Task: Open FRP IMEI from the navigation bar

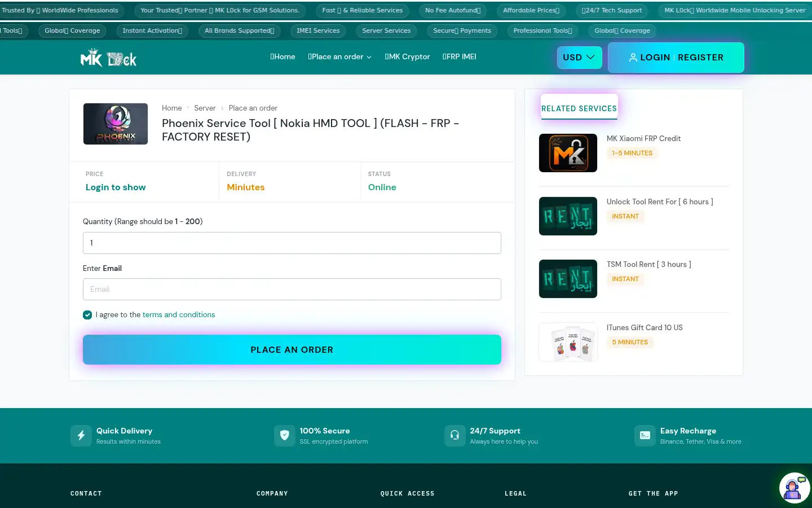Action: (x=459, y=57)
